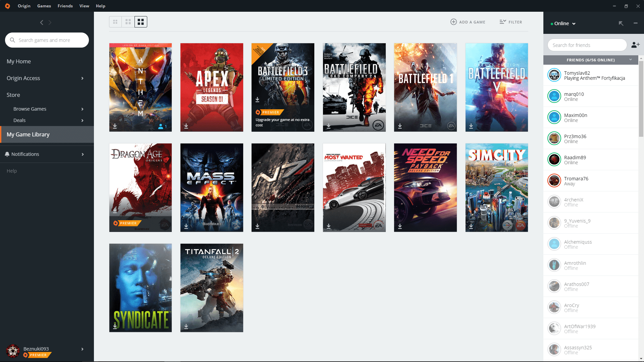Open the Filter panel
This screenshot has height=362, width=644.
[511, 22]
